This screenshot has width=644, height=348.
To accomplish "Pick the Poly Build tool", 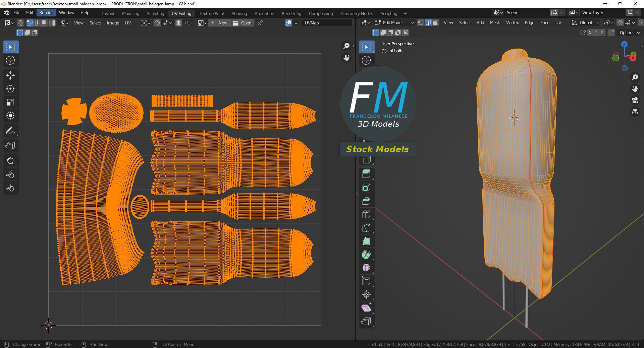I will tap(366, 241).
